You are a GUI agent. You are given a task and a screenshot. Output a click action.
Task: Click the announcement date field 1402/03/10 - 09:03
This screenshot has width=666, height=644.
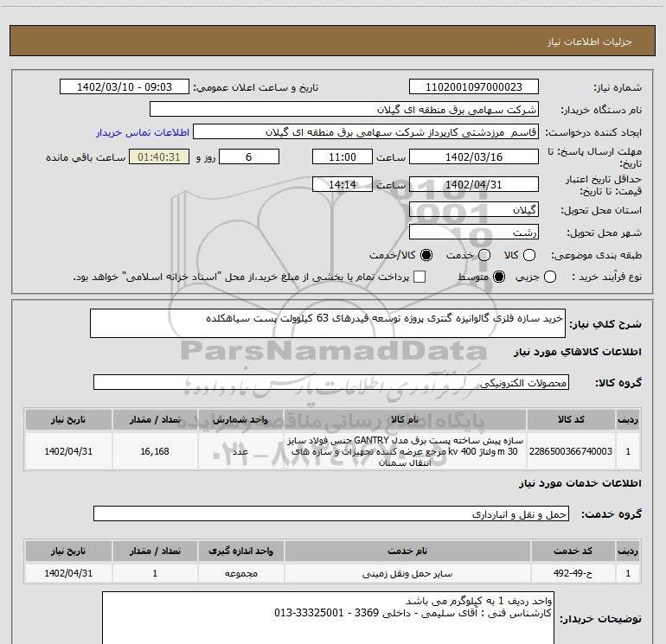click(125, 87)
